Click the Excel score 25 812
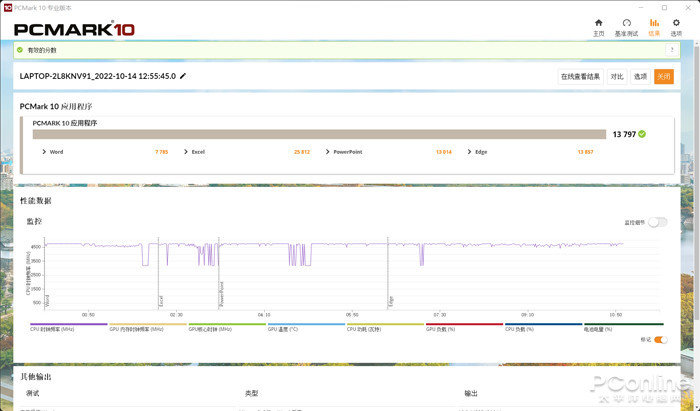 (302, 152)
